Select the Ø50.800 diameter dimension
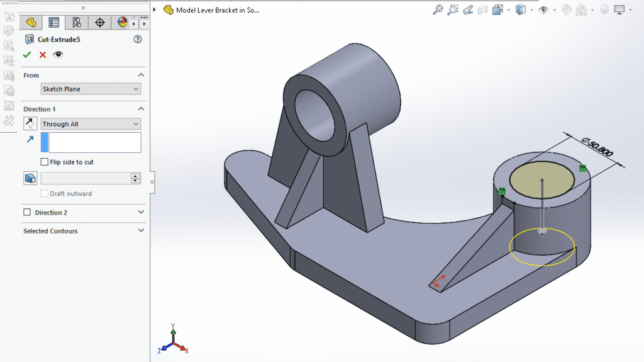644x362 pixels. click(597, 147)
